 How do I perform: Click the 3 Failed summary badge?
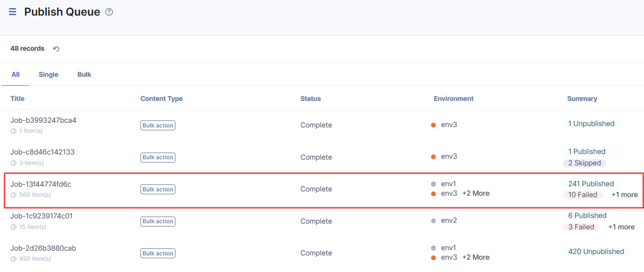click(581, 227)
